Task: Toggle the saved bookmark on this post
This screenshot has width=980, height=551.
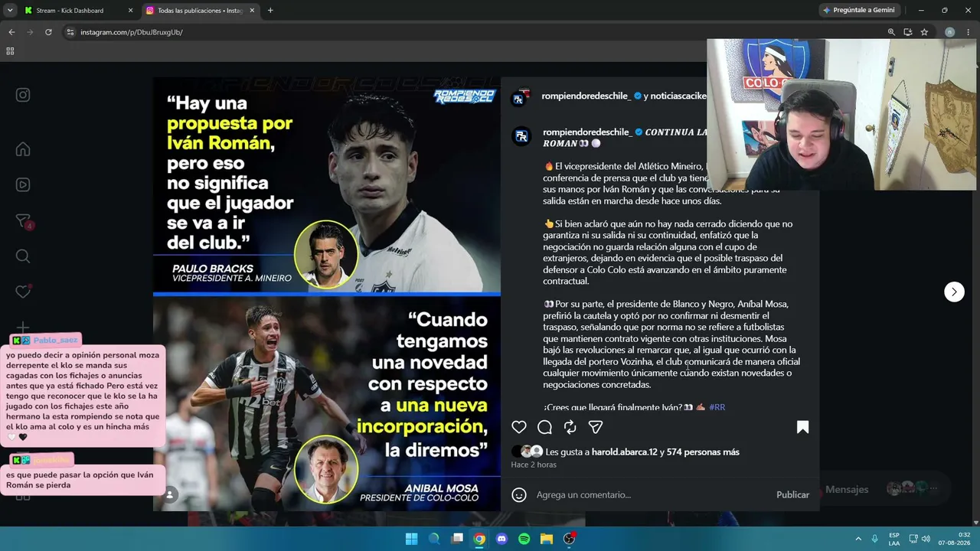Action: pos(802,427)
